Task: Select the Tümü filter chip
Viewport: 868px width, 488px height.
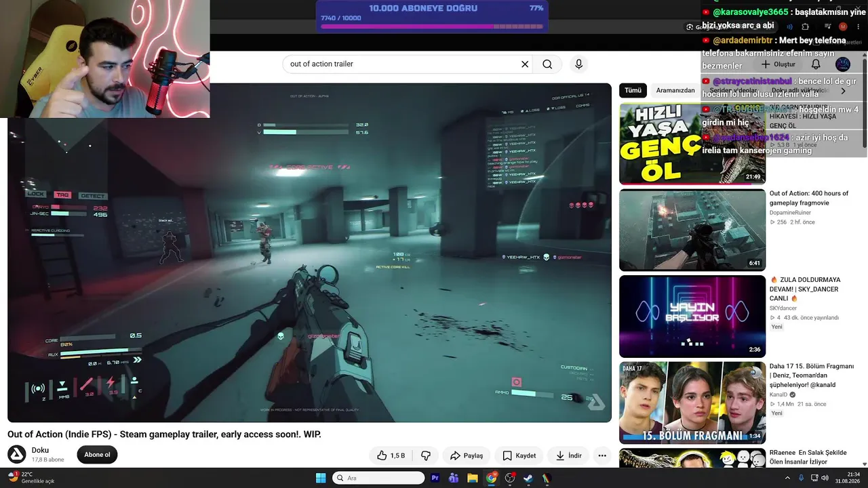Action: pos(633,90)
